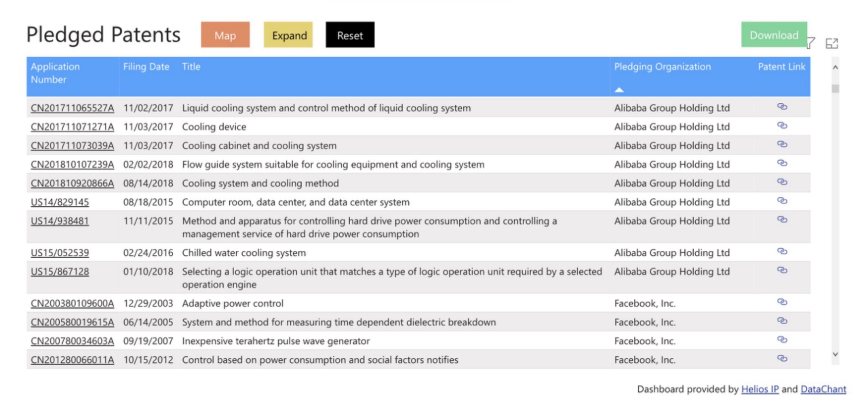Viewport: 868px width, 411px height.
Task: Click link icon for Chilled water cooling system
Action: coord(782,251)
